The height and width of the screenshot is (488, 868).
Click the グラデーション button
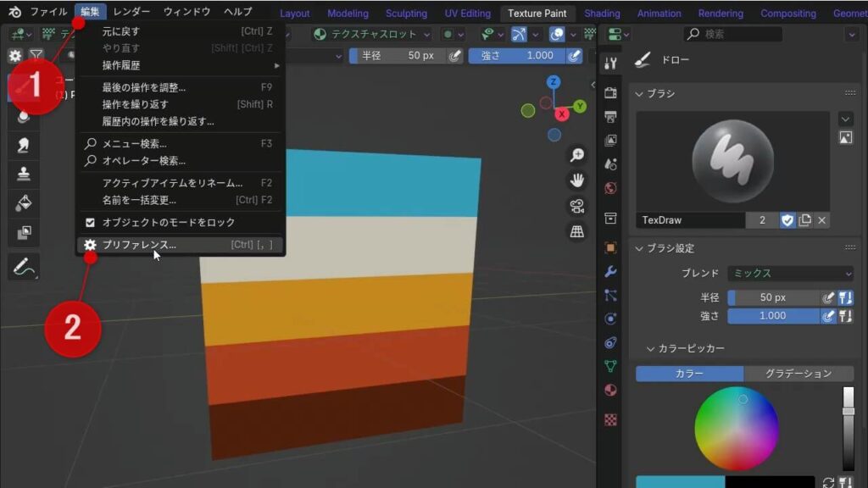tap(798, 374)
